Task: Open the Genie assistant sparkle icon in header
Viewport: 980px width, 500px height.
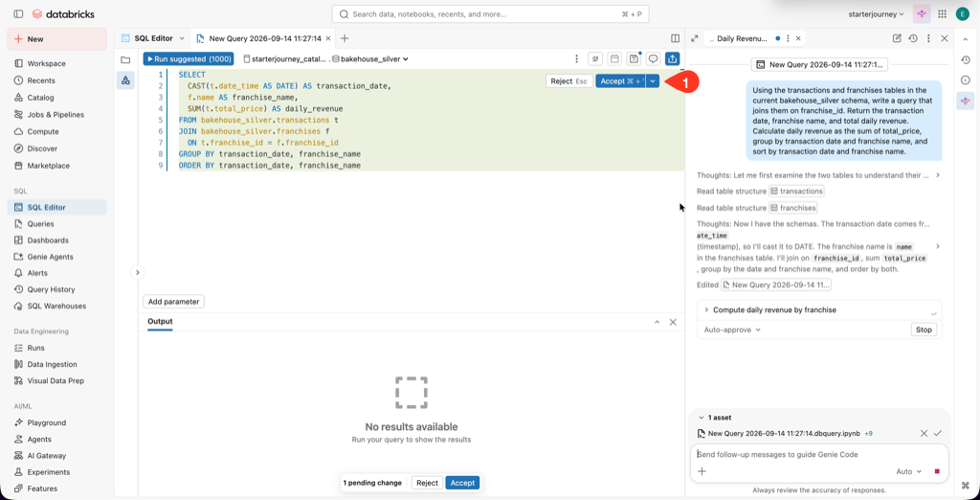Action: pos(922,13)
